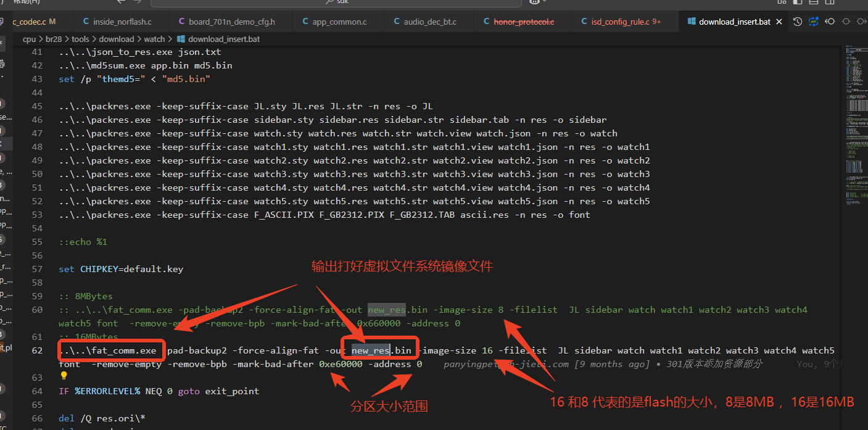
Task: Click the yellow lightbulb code action icon
Action: click(x=64, y=376)
